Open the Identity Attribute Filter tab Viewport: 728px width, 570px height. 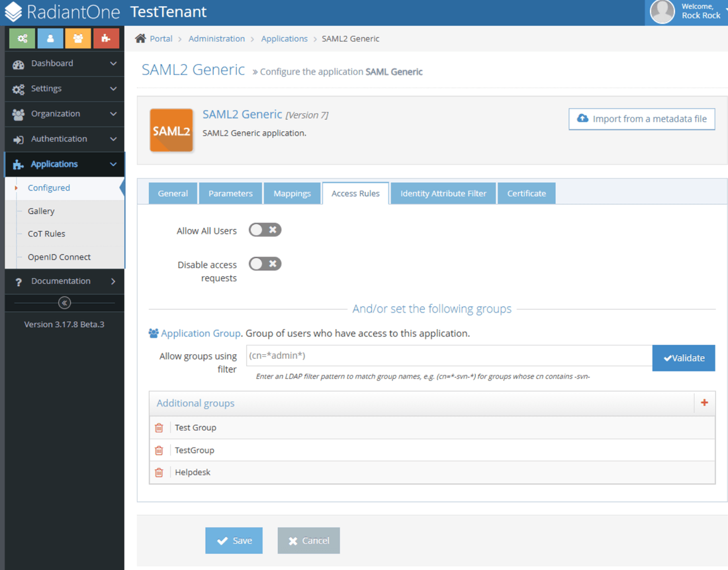[x=443, y=193]
